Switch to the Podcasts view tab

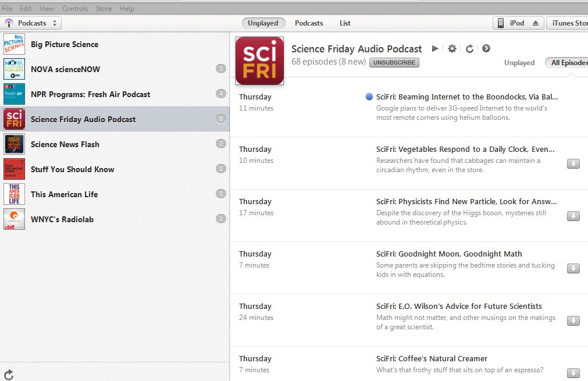tap(309, 23)
